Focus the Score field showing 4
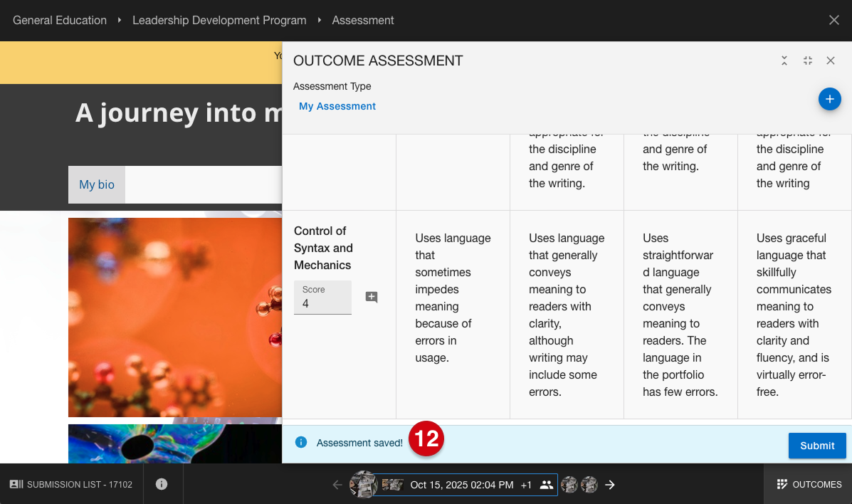Image resolution: width=852 pixels, height=504 pixels. coord(322,298)
